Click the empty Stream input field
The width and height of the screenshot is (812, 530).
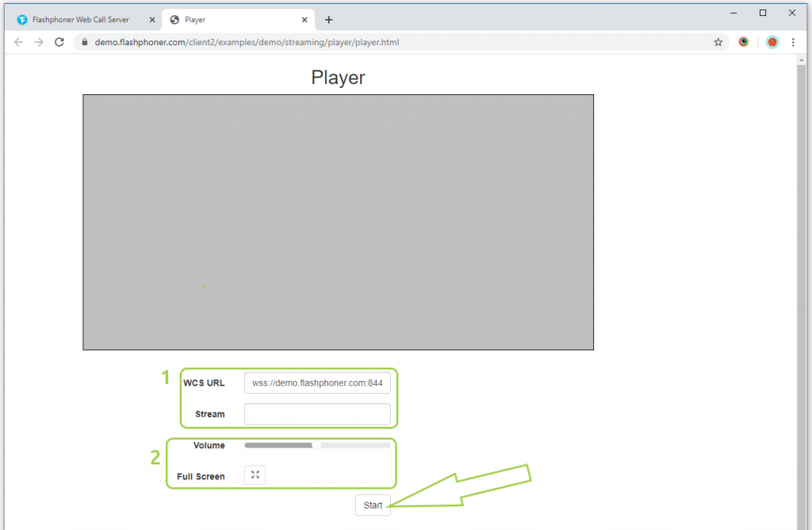pos(317,414)
